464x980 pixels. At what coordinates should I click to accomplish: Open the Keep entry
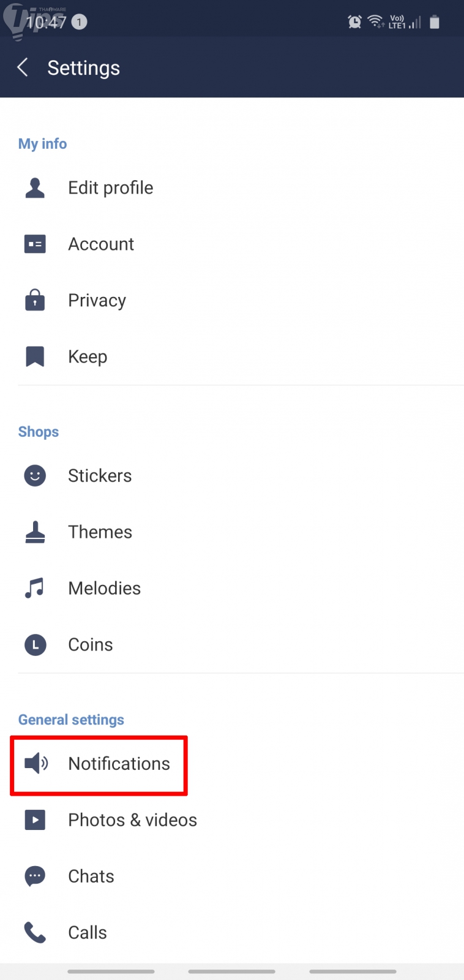pos(88,356)
